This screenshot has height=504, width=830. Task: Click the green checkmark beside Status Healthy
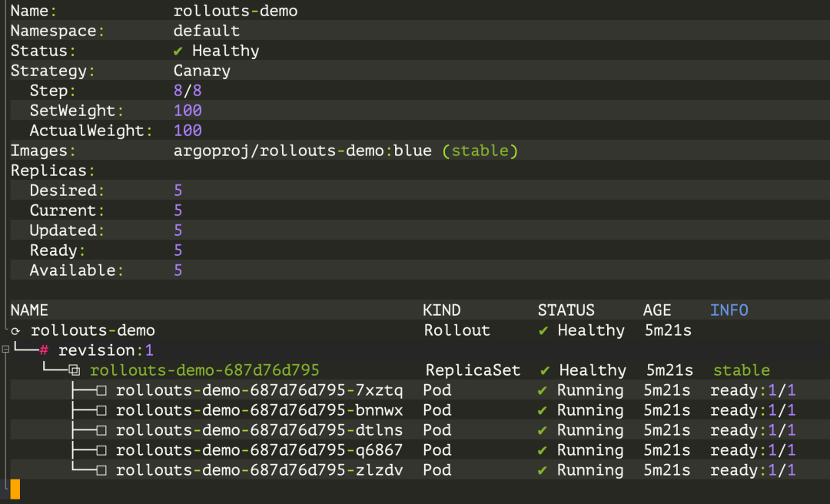(x=178, y=51)
